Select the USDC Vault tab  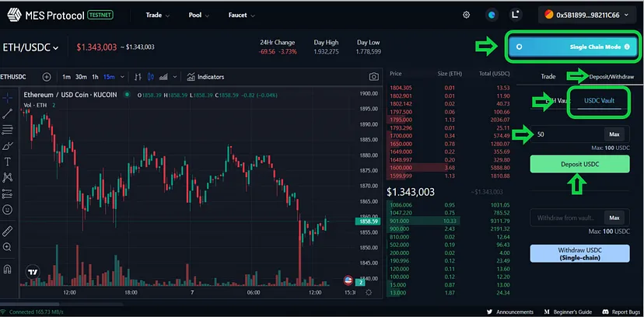coord(604,101)
